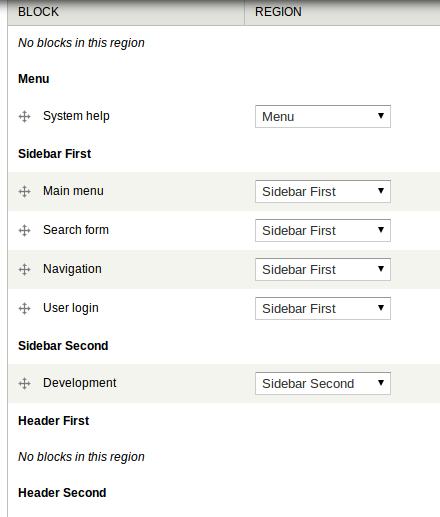
Task: Open the region dropdown for Navigation
Action: pos(323,269)
